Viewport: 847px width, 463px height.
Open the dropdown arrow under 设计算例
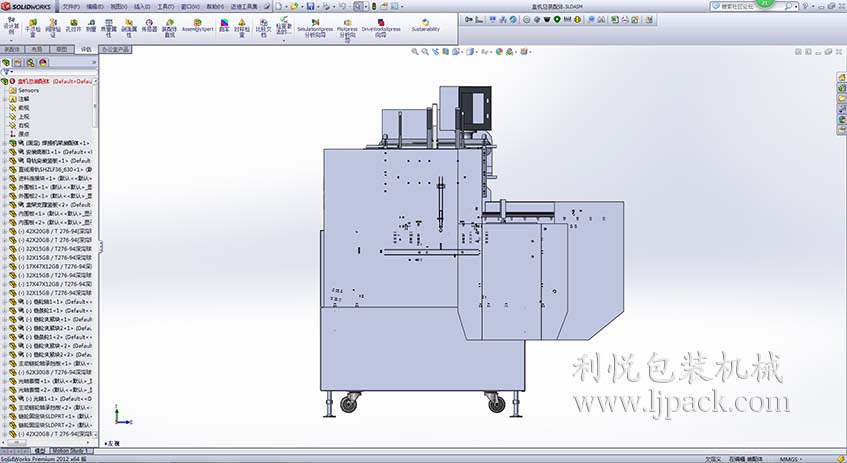click(x=10, y=35)
